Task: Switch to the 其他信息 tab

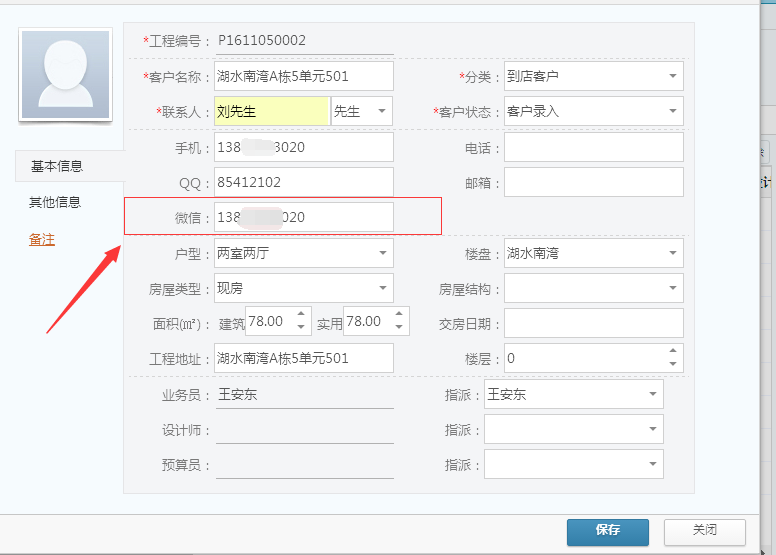Action: pos(55,202)
